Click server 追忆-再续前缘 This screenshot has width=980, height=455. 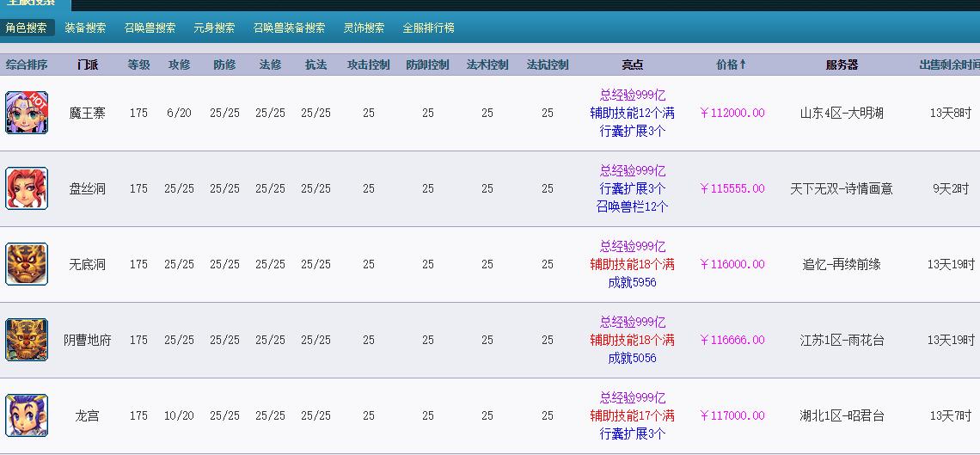pos(842,265)
